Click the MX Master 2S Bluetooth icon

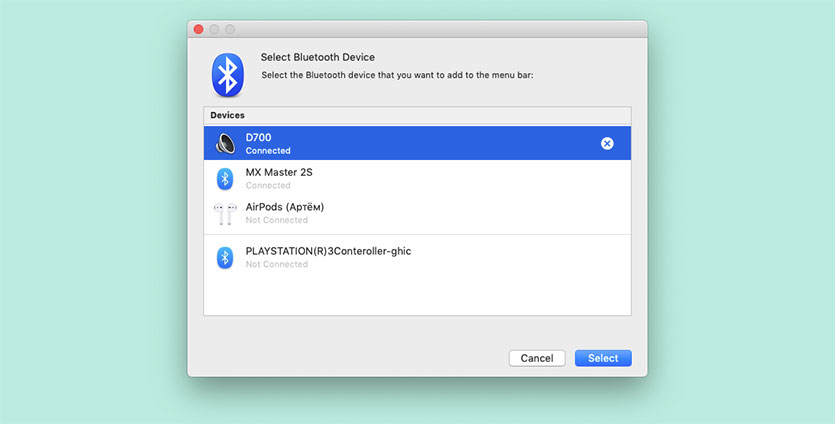(x=225, y=179)
